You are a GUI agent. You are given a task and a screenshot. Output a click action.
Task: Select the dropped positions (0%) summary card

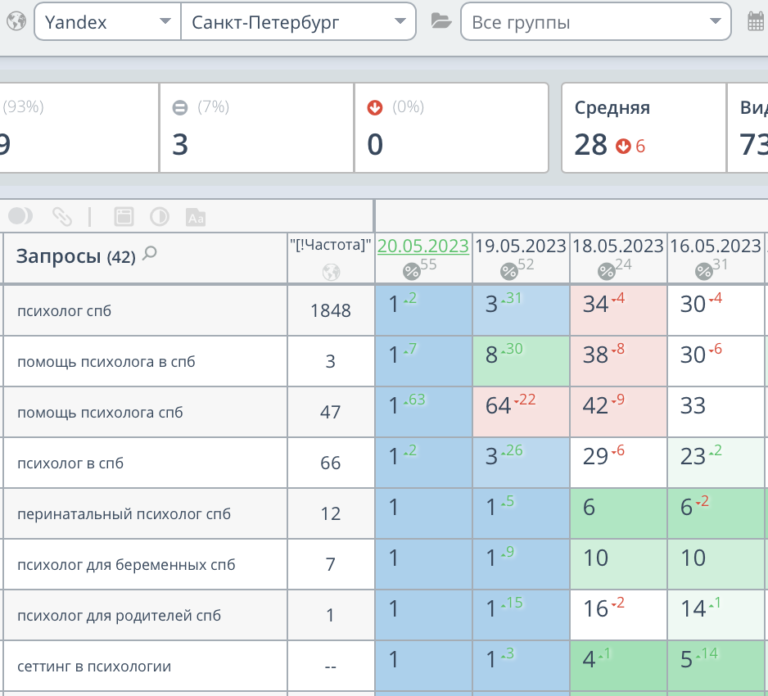[x=451, y=128]
